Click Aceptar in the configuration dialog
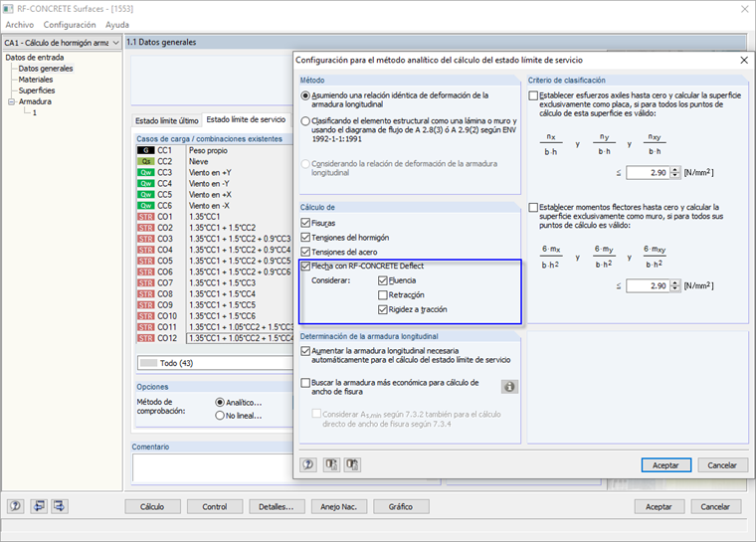 click(665, 465)
